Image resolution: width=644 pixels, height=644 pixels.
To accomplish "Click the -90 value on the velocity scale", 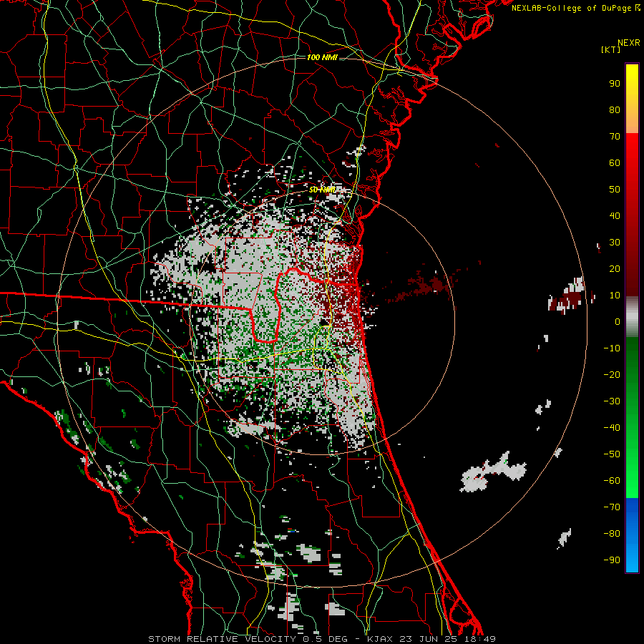I will pyautogui.click(x=612, y=560).
